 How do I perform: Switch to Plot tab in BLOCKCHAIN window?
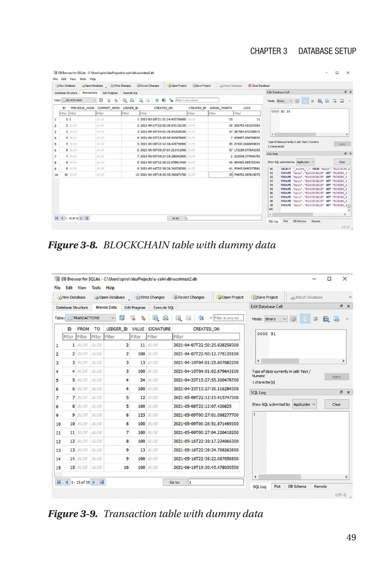(285, 221)
